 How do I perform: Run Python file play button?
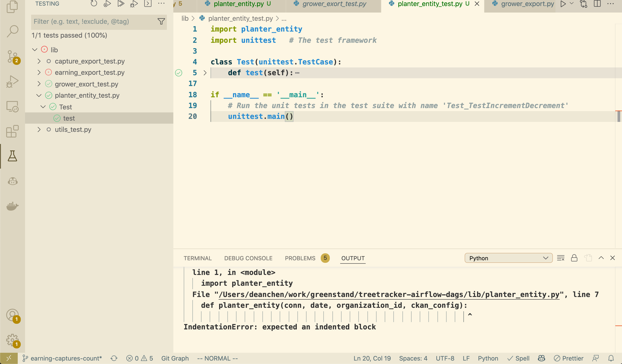pyautogui.click(x=563, y=4)
